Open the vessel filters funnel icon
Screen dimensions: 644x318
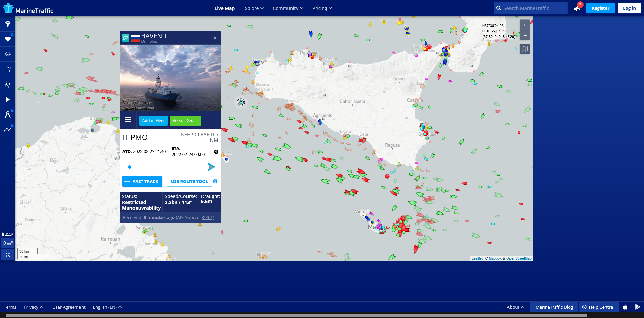coord(8,24)
